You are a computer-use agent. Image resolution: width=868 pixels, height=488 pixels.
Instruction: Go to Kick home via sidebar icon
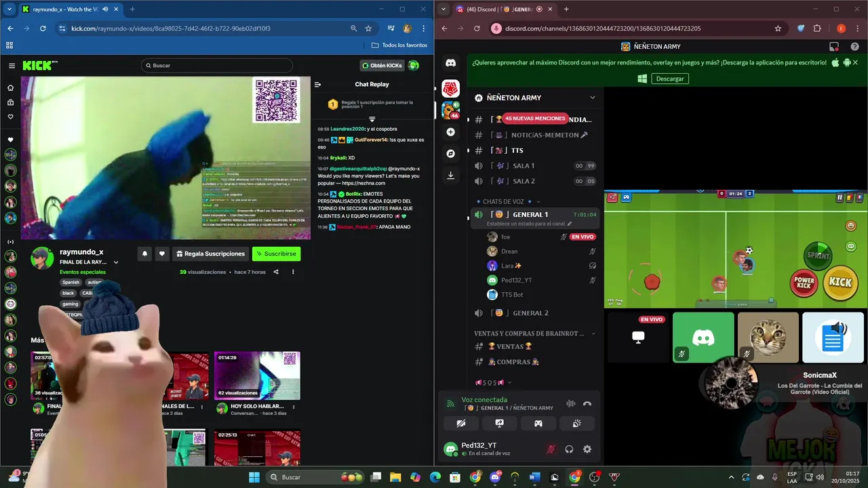tap(10, 87)
